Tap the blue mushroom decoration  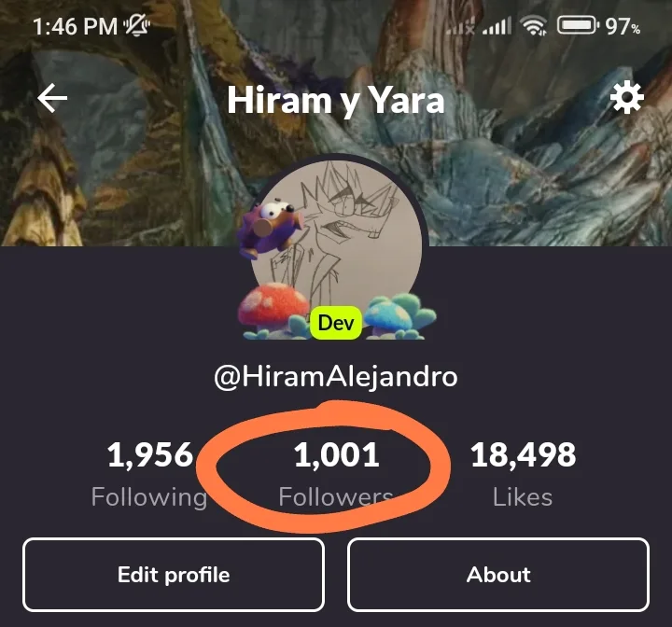point(399,315)
